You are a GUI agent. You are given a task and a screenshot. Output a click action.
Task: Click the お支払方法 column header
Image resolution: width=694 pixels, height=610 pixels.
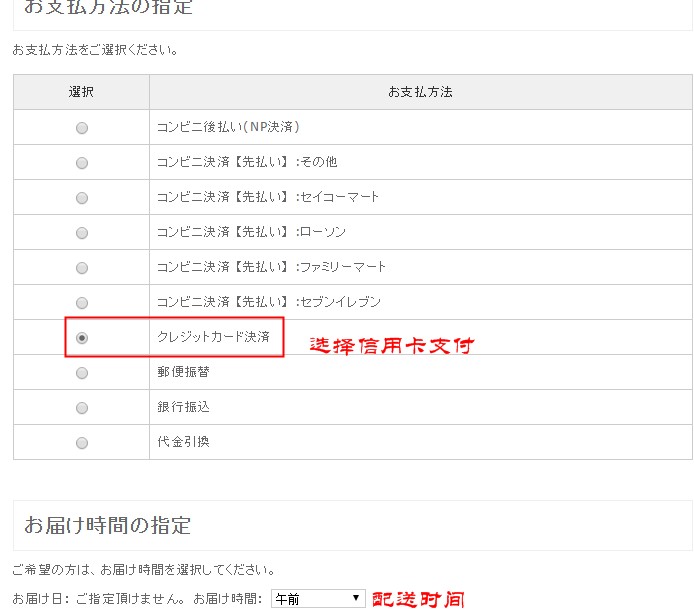coord(420,92)
